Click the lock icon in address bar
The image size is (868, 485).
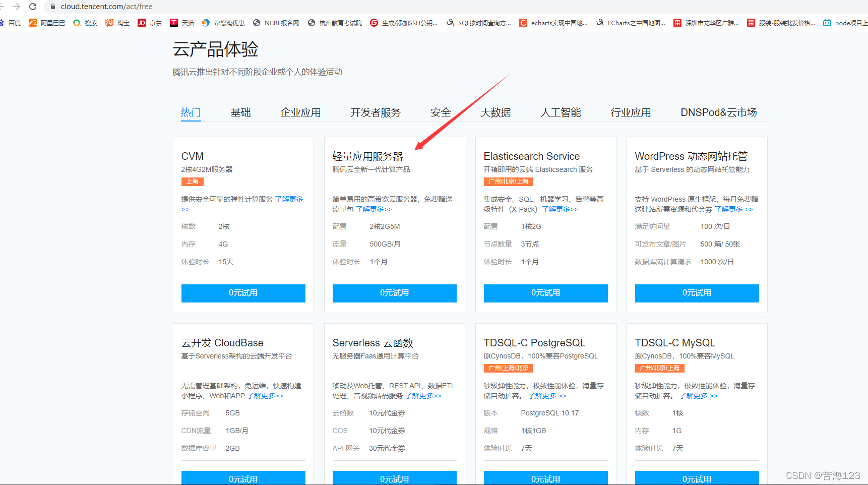pyautogui.click(x=52, y=7)
